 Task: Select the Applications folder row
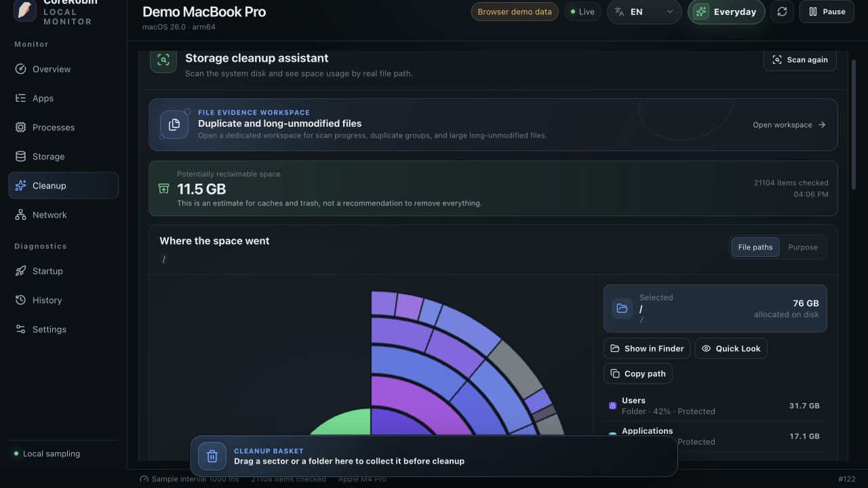[714, 436]
